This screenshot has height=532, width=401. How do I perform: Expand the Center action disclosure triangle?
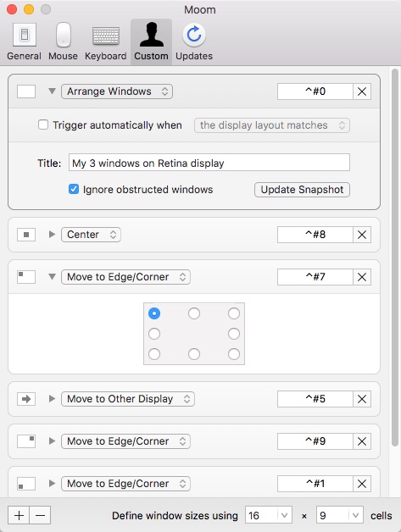click(x=52, y=235)
